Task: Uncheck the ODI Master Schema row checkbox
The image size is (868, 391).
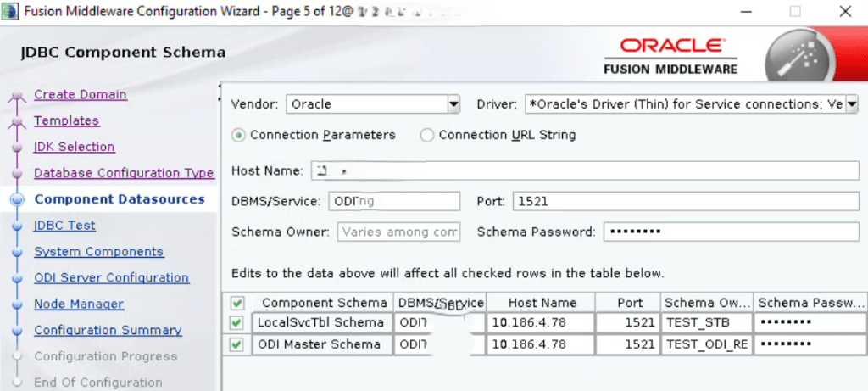Action: (x=236, y=344)
